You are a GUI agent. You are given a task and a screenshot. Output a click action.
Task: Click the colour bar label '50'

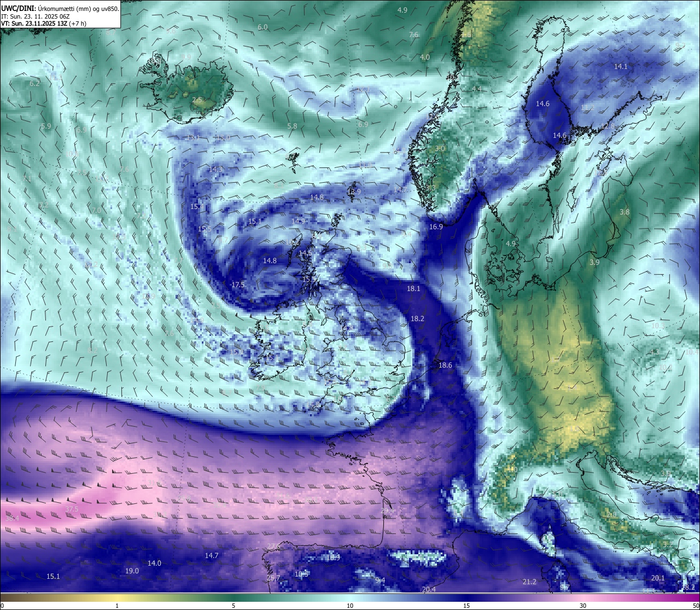click(695, 605)
